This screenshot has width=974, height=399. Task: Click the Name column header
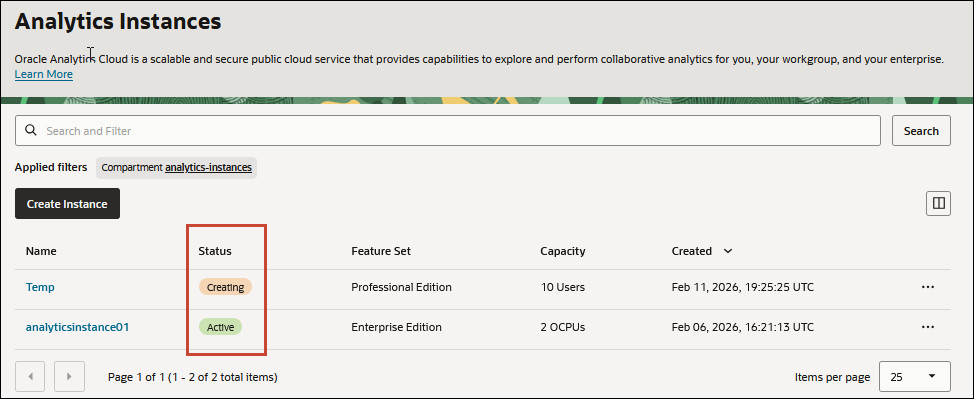coord(41,251)
